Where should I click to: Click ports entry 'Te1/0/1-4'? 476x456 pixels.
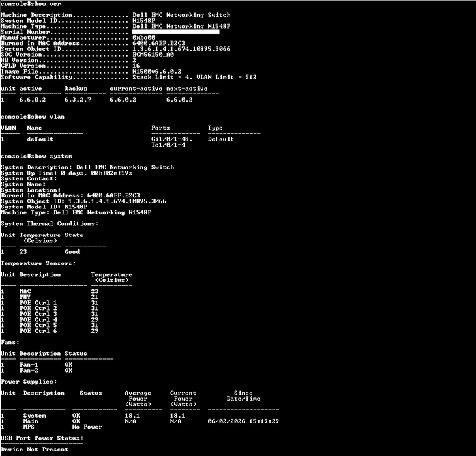coord(168,145)
